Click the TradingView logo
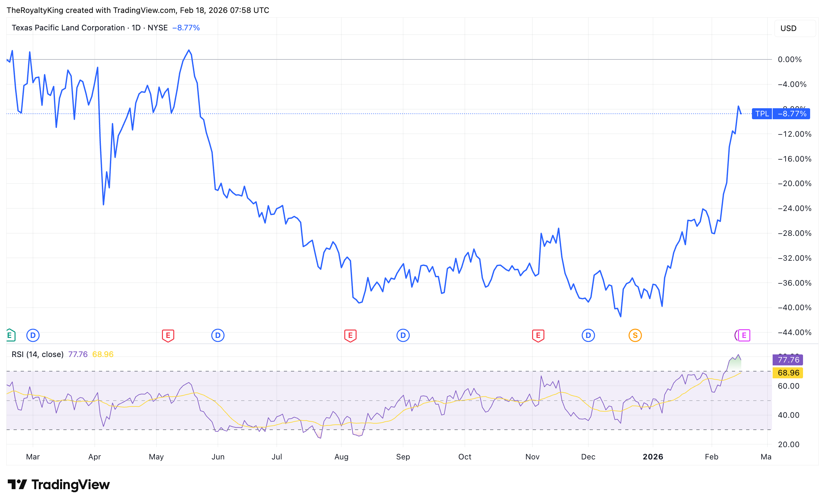 59,484
